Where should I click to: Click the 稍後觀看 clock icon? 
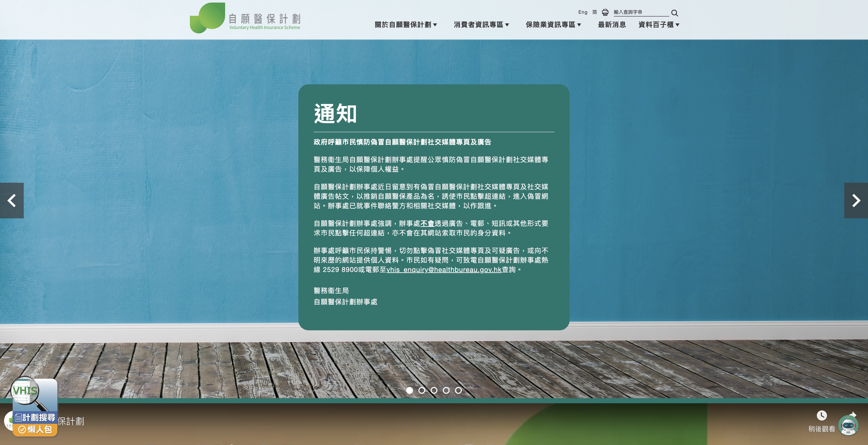point(822,415)
